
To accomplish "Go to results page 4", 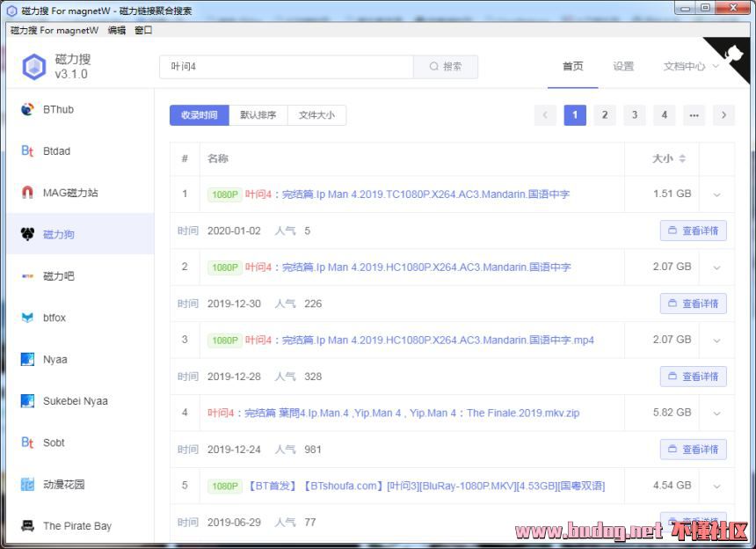I will (x=665, y=115).
